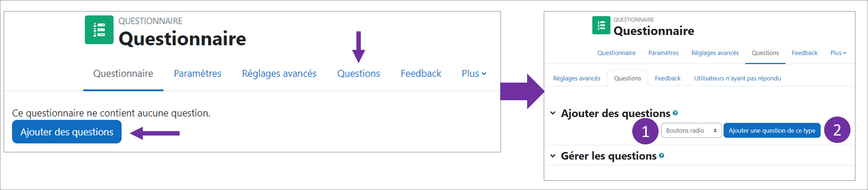
Task: Open the Utilisateurs n'ayant pas répondu tab
Action: point(737,78)
